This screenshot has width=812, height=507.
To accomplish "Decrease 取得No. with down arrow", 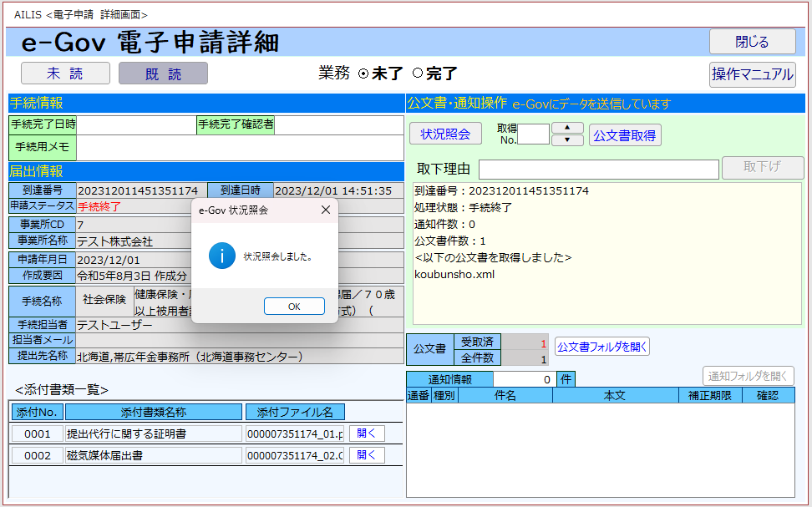I will point(568,140).
